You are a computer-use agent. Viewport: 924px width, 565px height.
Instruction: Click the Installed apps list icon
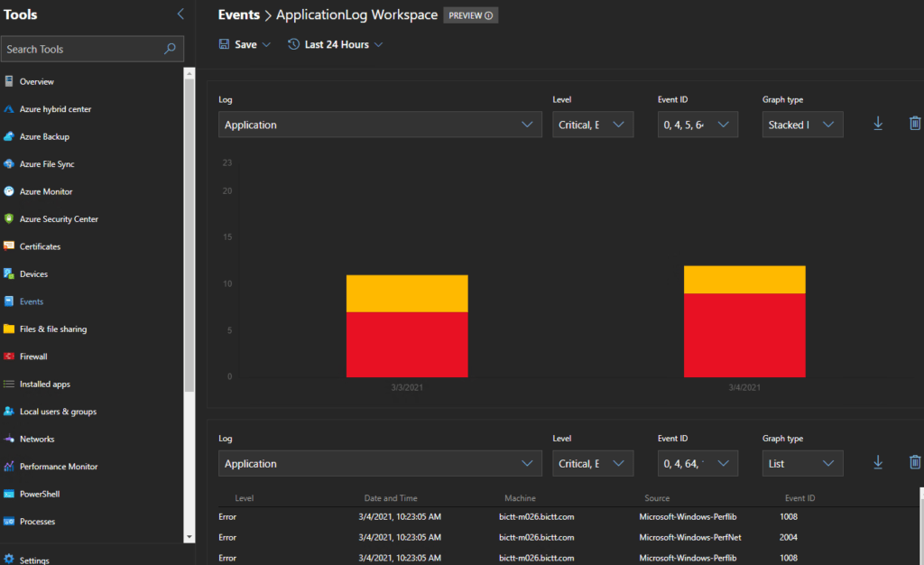[x=9, y=384]
